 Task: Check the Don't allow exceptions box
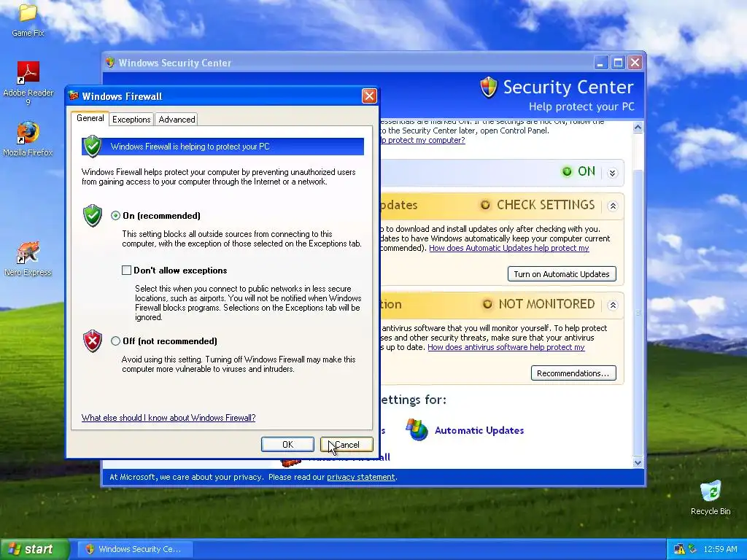(126, 271)
